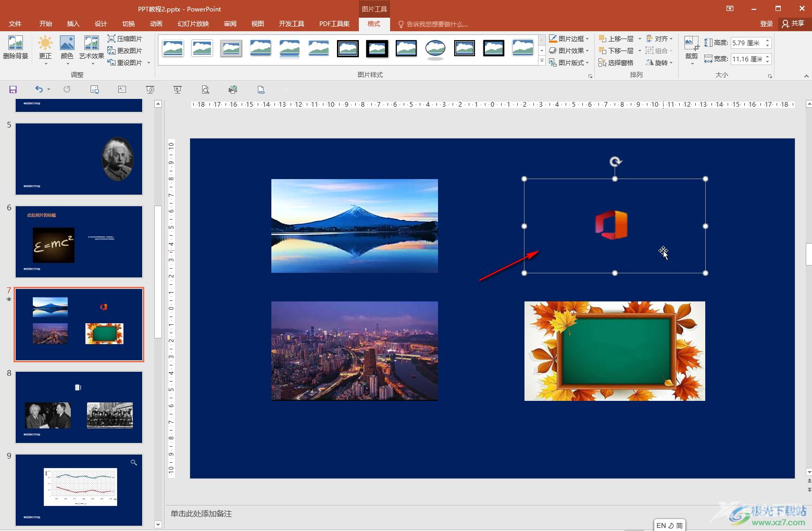Click the EN input language indicator
This screenshot has height=531, width=812.
[x=661, y=525]
